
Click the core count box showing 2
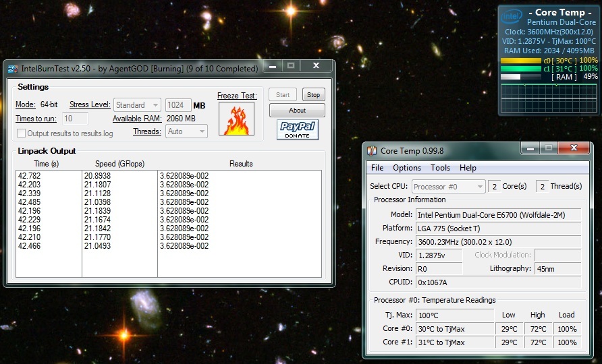(494, 187)
